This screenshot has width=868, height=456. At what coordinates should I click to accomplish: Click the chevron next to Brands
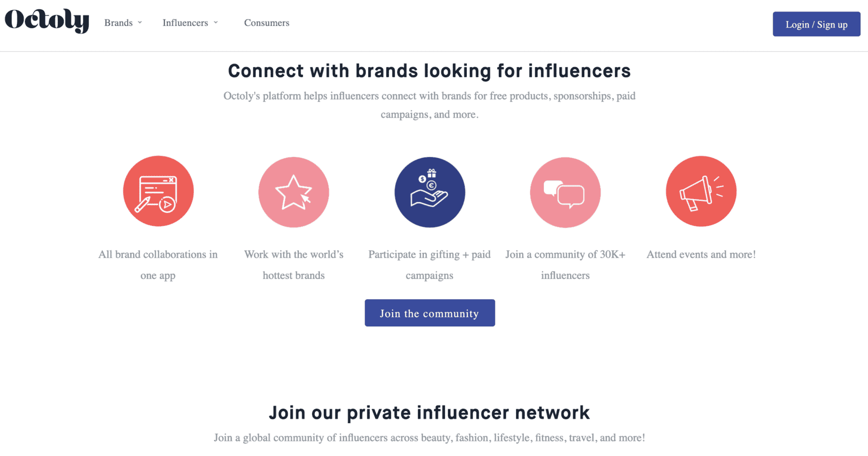[x=140, y=23]
